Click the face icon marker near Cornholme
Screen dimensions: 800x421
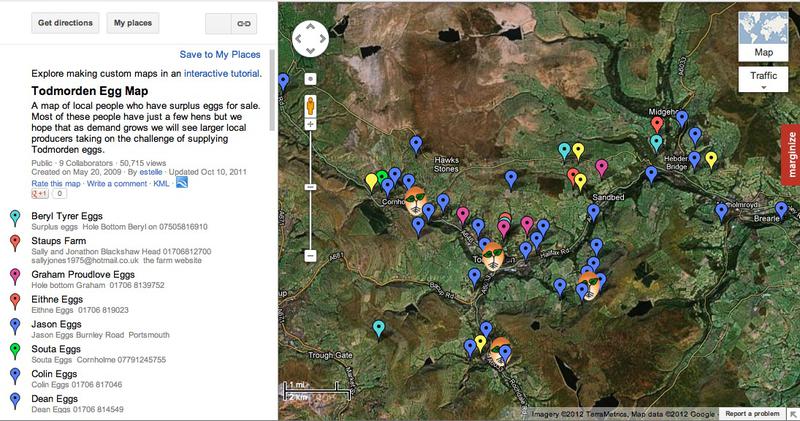[415, 200]
